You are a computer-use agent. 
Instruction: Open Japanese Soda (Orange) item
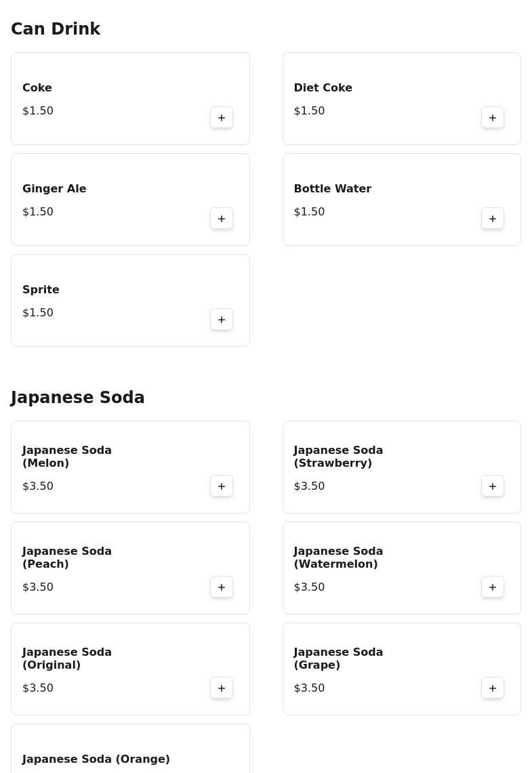point(96,759)
